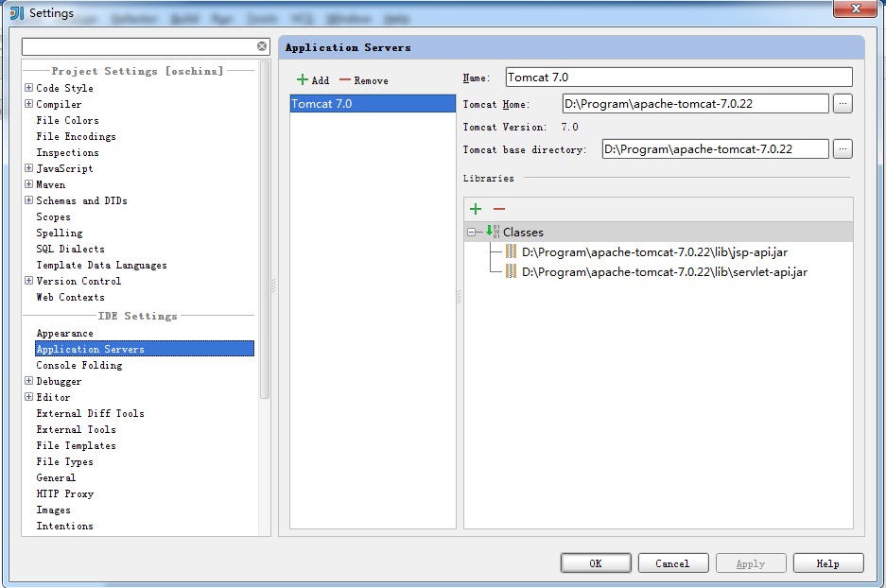The height and width of the screenshot is (588, 886).
Task: Confirm settings with OK button
Action: coord(596,563)
